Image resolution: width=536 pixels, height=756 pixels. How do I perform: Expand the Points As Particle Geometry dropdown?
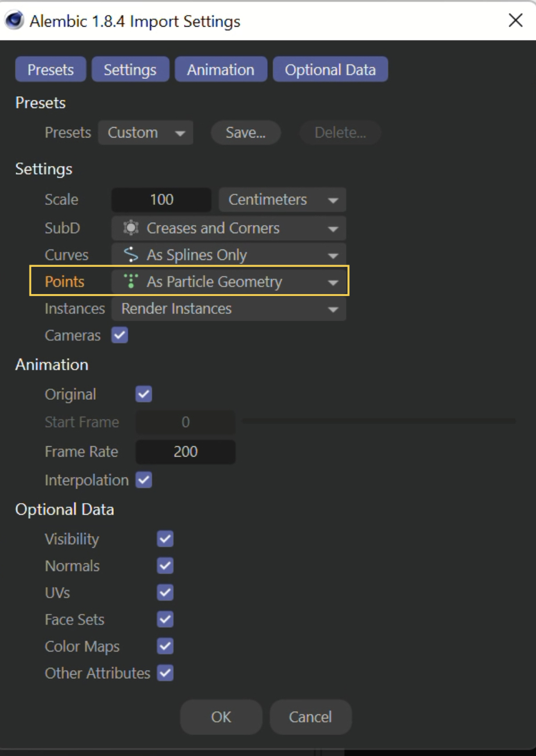click(x=229, y=282)
